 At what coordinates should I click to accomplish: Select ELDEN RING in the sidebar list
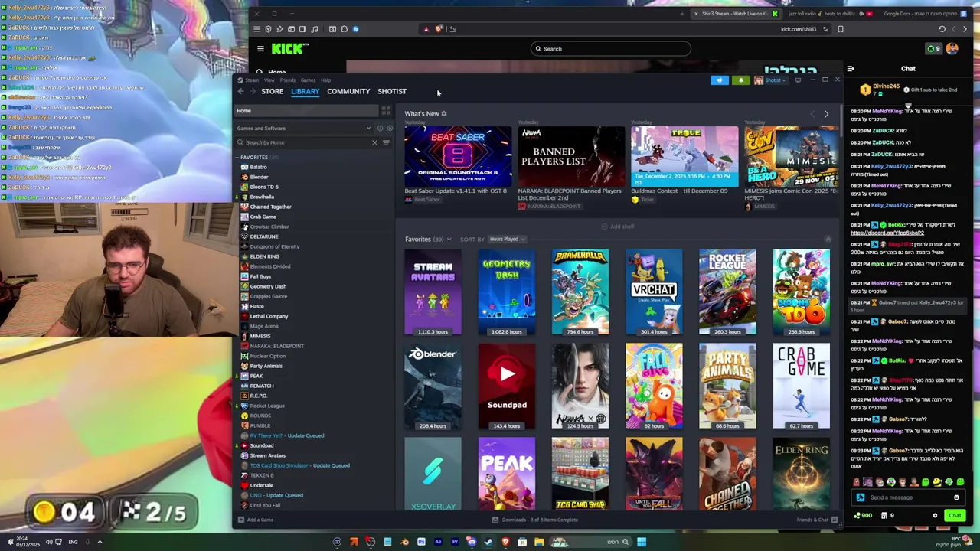[x=264, y=257]
